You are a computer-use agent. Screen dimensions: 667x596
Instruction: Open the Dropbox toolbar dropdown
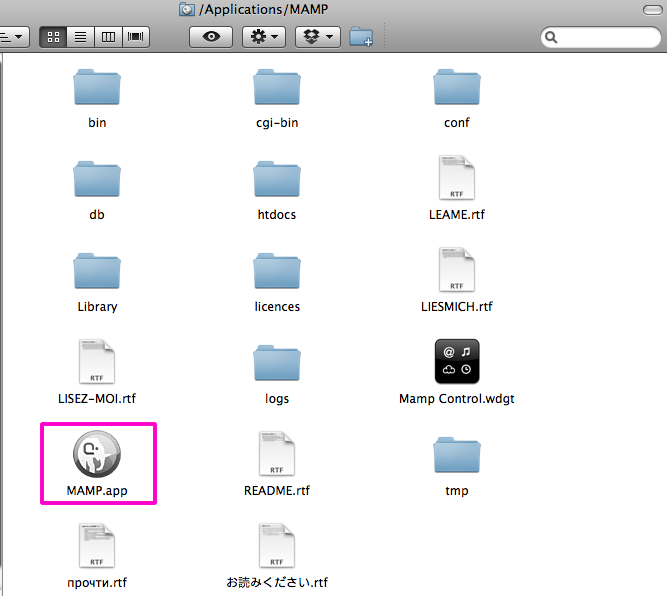(x=318, y=37)
